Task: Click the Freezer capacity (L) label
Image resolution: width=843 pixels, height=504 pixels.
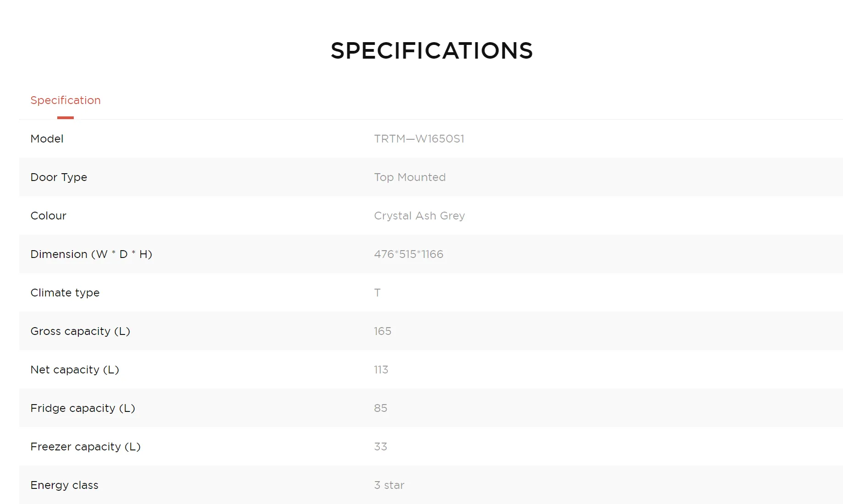Action: tap(85, 447)
